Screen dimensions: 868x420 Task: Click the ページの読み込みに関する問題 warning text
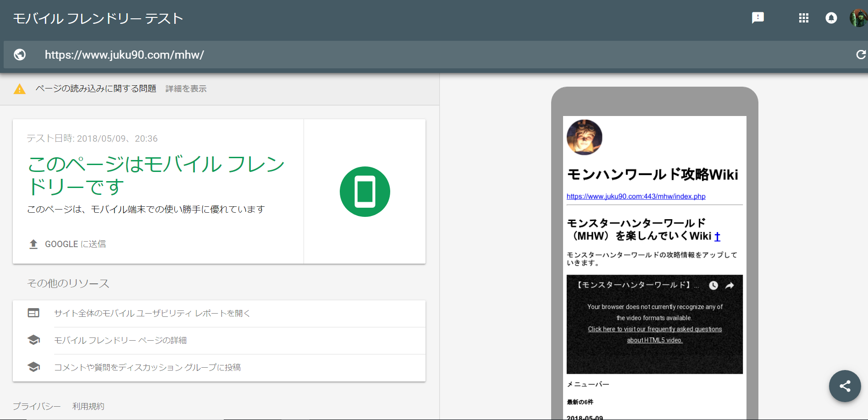(96, 88)
